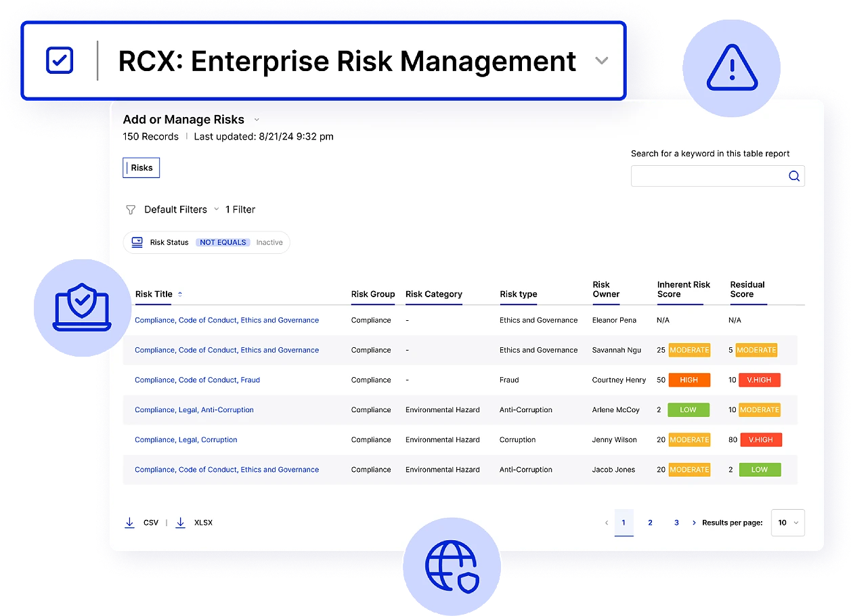The height and width of the screenshot is (616, 851).
Task: Click the Inherent Risk Score column header
Action: pos(684,290)
